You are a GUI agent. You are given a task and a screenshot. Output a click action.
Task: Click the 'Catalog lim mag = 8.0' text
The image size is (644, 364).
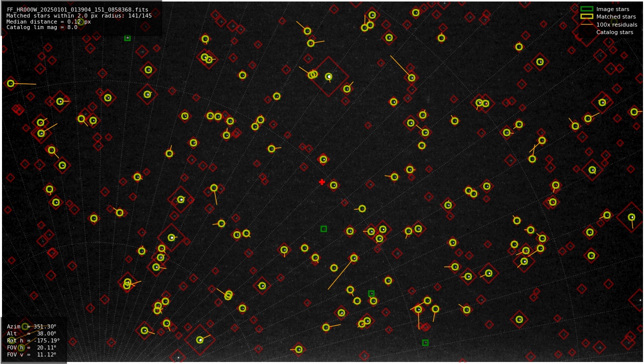42,28
